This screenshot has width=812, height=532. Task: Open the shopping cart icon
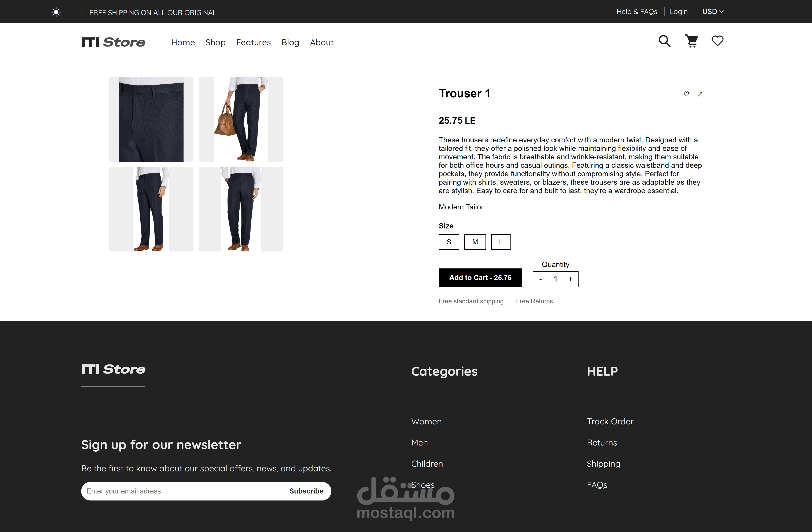691,41
